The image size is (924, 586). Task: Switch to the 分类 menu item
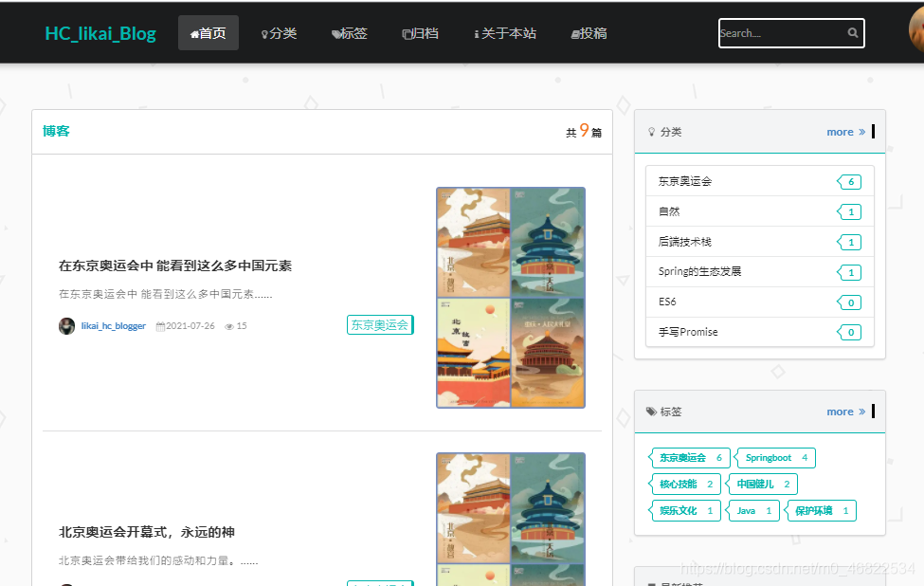(280, 31)
